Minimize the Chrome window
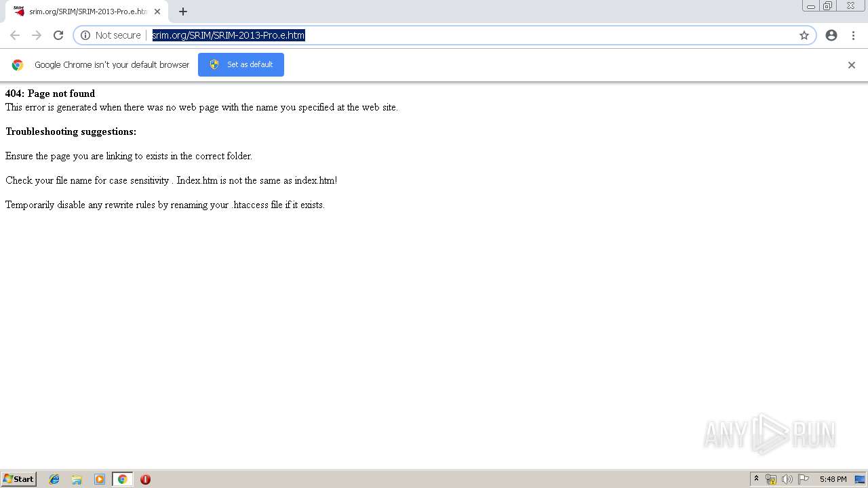The image size is (868, 488). pos(810,6)
